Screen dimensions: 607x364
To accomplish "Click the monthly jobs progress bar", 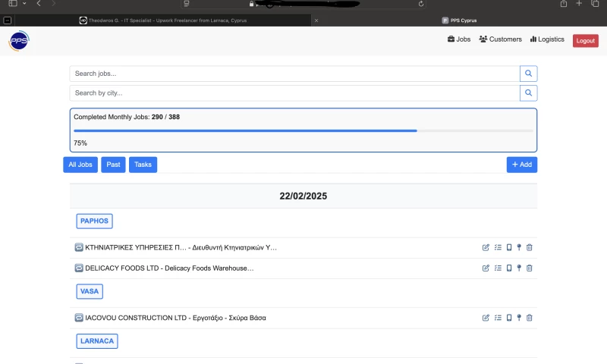I will [303, 130].
